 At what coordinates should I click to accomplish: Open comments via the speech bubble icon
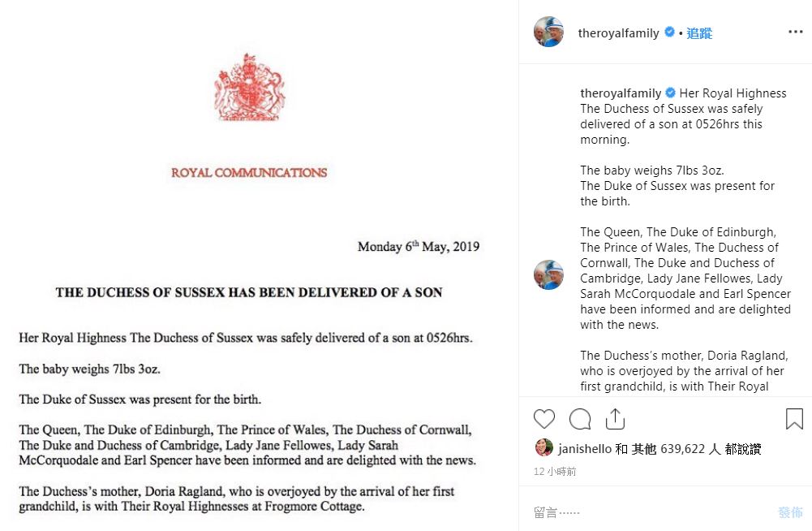(580, 419)
